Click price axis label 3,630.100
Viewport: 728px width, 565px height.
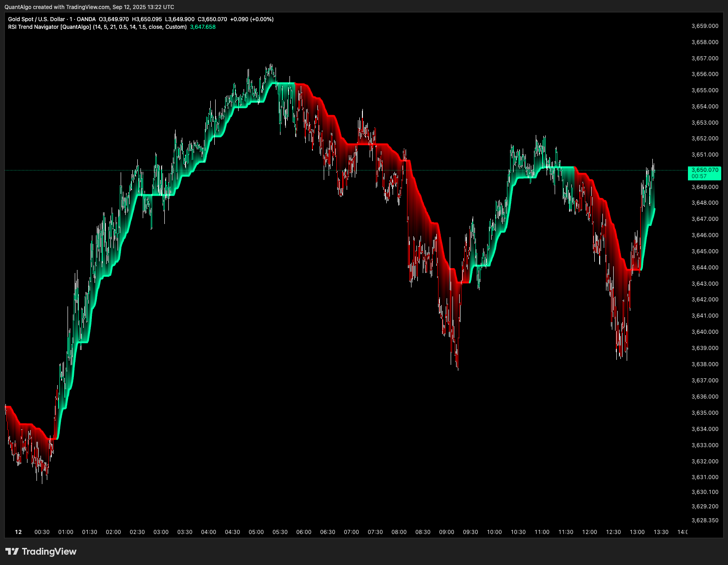coord(705,492)
